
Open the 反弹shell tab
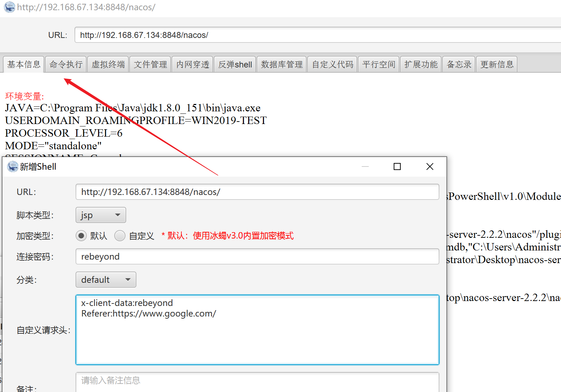pos(235,64)
